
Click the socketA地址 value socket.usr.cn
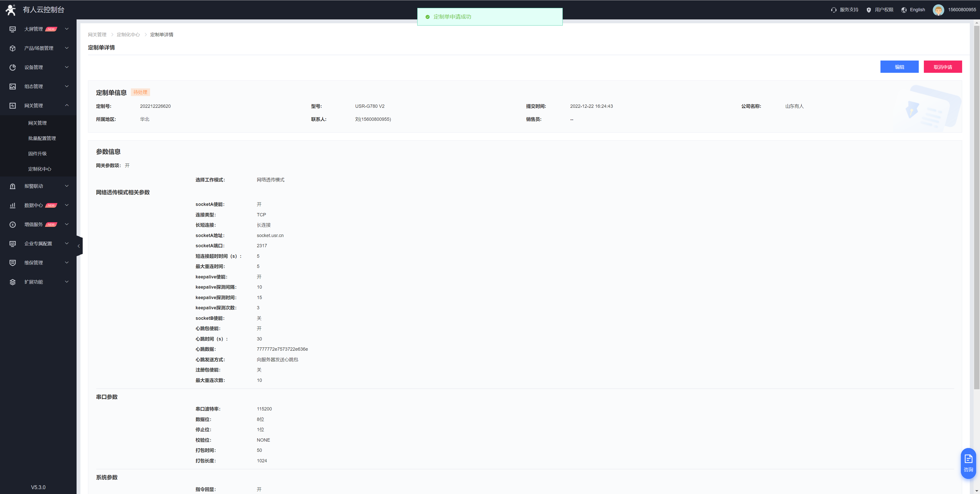coord(270,236)
